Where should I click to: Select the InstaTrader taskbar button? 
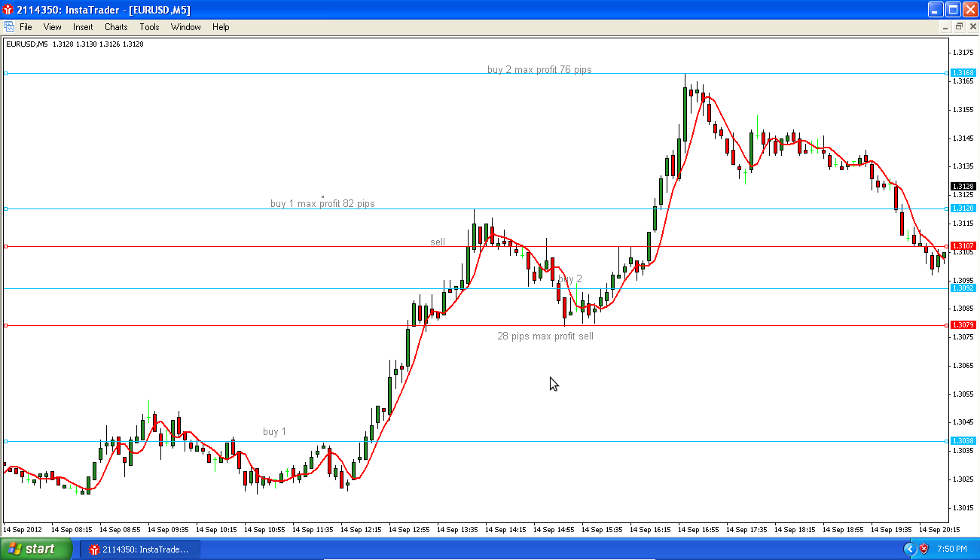(140, 549)
